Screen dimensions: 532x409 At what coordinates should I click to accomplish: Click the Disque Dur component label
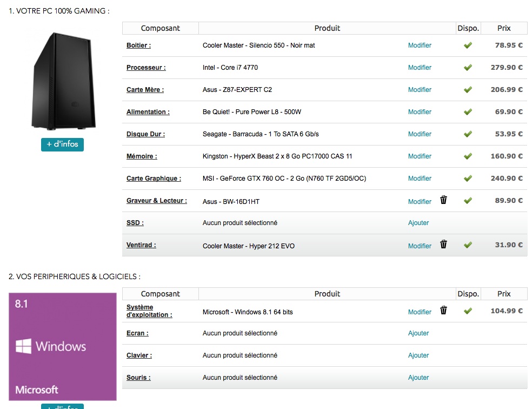tap(145, 134)
